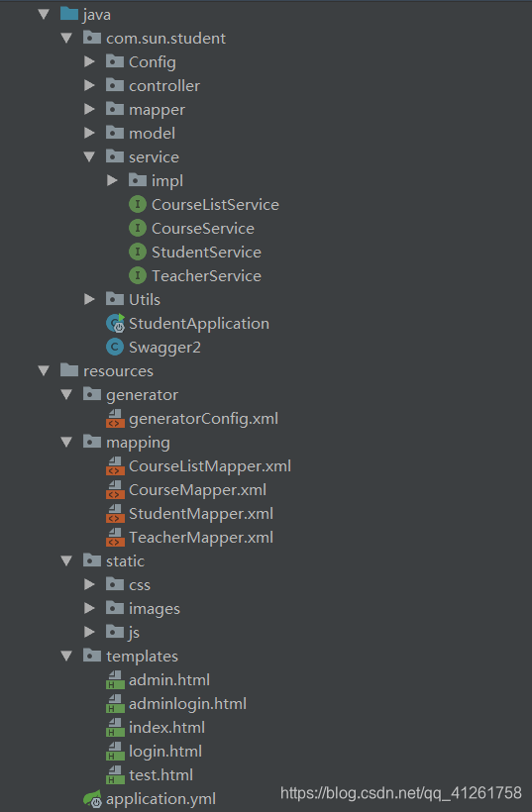The height and width of the screenshot is (812, 532).
Task: Collapse the mapping folder arrow
Action: (66, 443)
